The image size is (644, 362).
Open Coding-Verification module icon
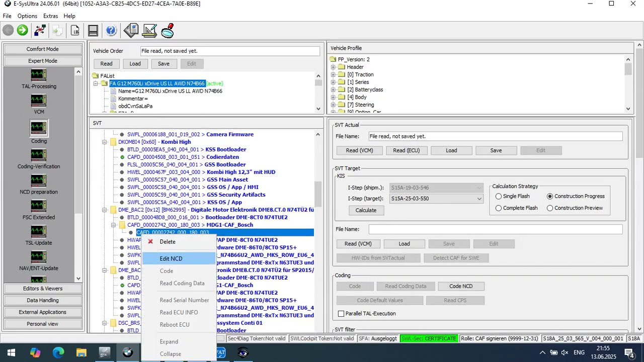(x=39, y=155)
